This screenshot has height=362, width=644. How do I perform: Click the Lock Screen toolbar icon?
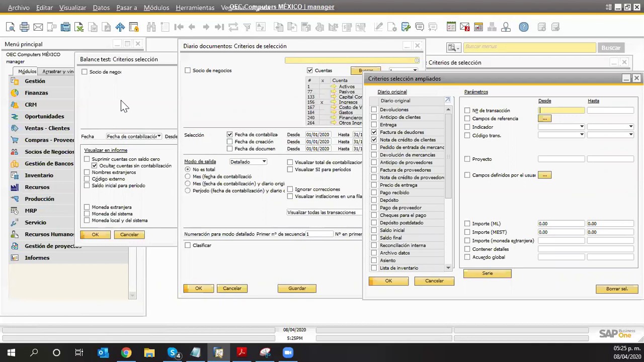click(134, 27)
